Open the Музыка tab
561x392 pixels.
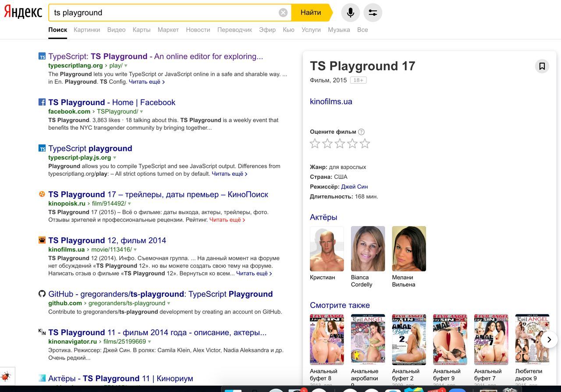click(339, 30)
